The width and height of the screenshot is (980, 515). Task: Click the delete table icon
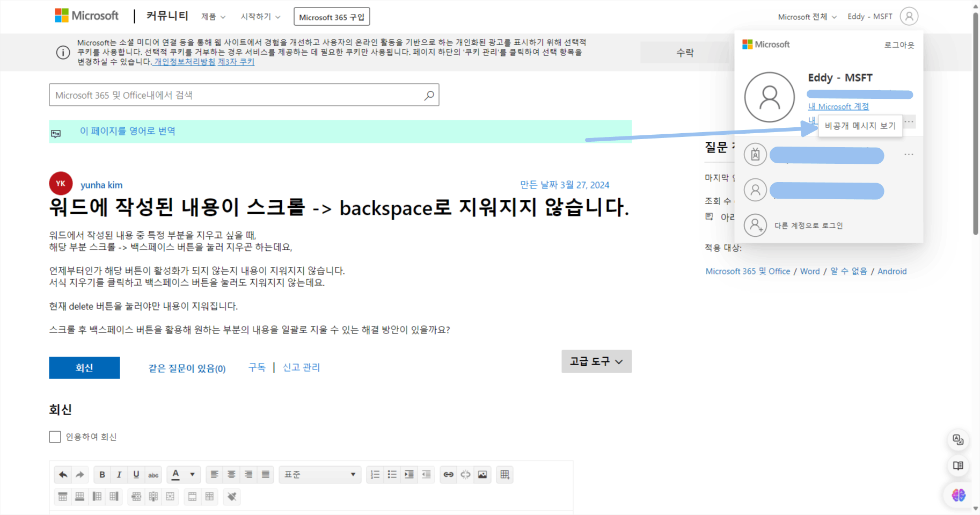coord(170,497)
